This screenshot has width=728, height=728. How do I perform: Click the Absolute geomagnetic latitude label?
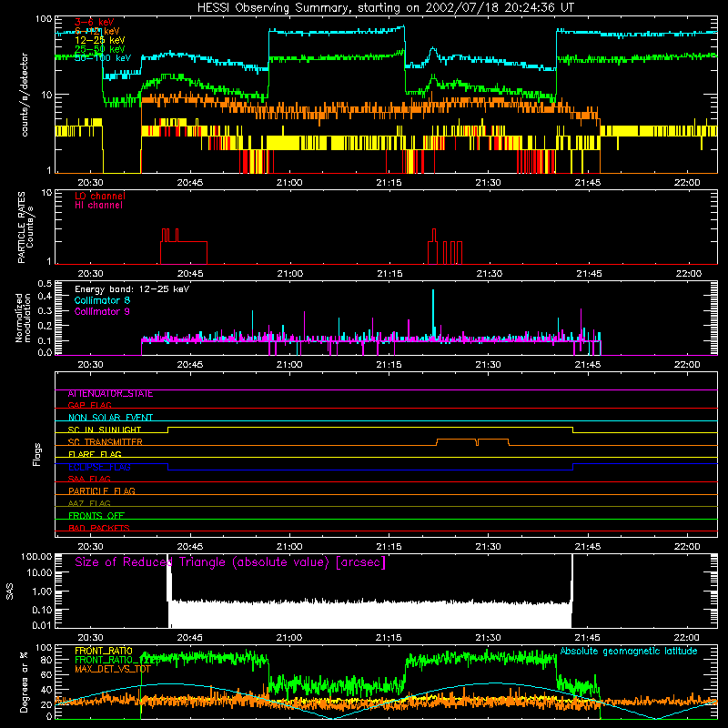629,651
